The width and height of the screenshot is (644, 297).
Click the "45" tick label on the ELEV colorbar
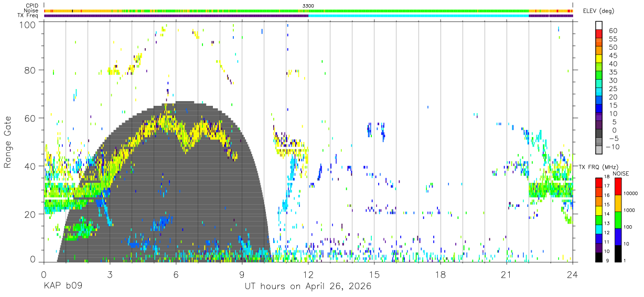[613, 56]
